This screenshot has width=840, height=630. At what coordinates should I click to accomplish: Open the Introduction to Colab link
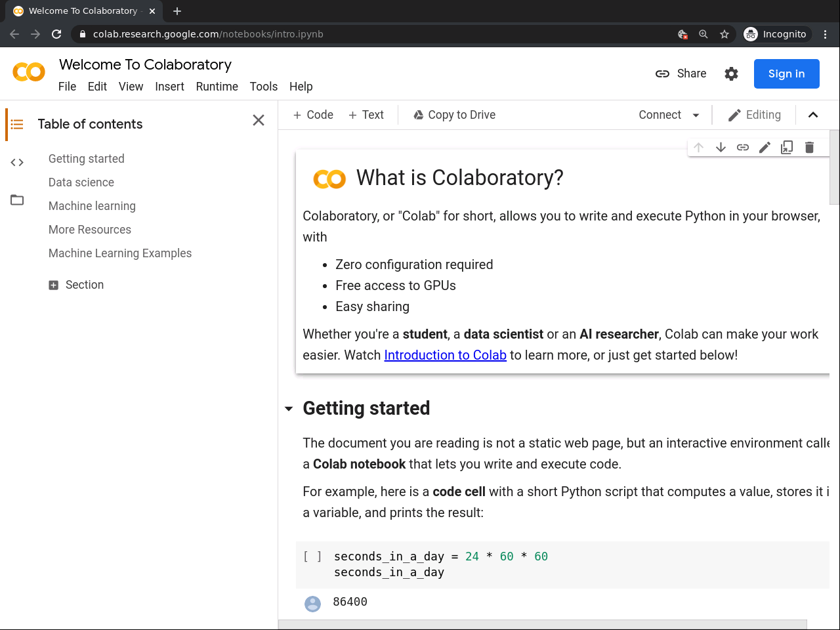(x=445, y=355)
